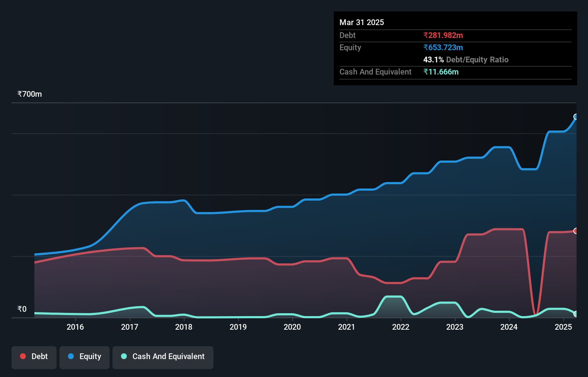Click the ₹653.723m equity value

[443, 47]
